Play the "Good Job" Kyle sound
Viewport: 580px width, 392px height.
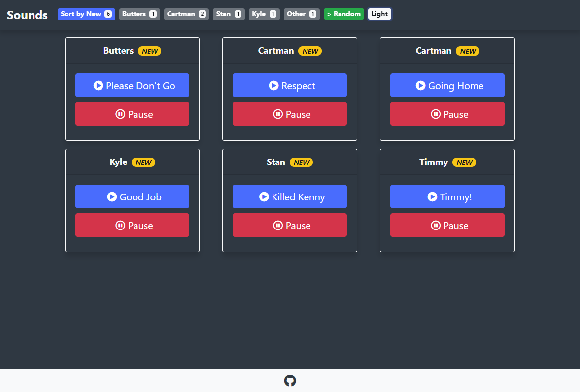point(132,197)
